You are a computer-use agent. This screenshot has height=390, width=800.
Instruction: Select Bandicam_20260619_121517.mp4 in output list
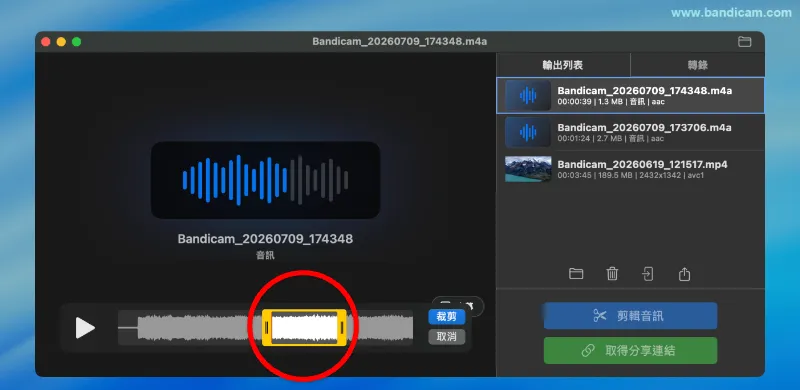coord(630,169)
